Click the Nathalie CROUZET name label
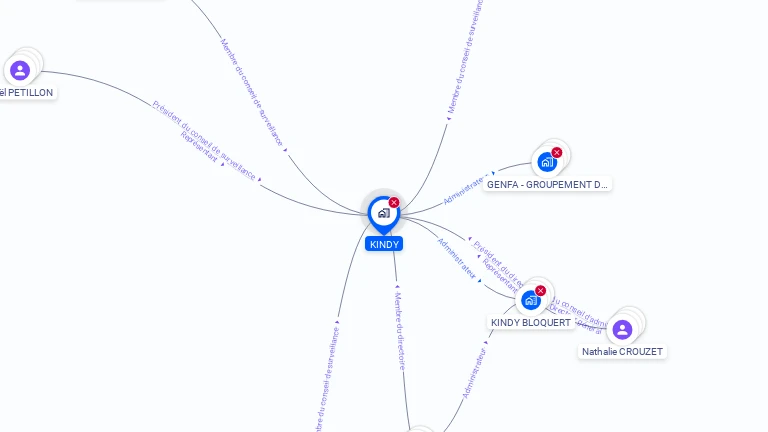The width and height of the screenshot is (768, 432). (623, 352)
